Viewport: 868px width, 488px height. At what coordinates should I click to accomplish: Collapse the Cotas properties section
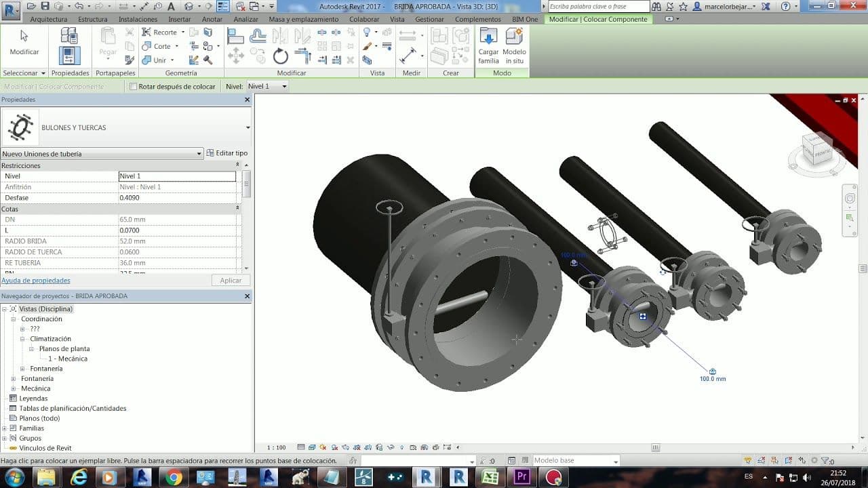(237, 209)
